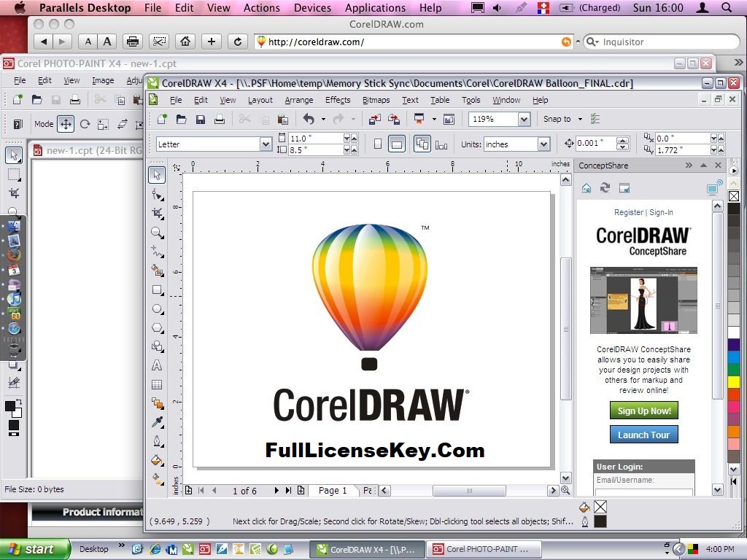Switch to Page 1 tab

pyautogui.click(x=333, y=491)
